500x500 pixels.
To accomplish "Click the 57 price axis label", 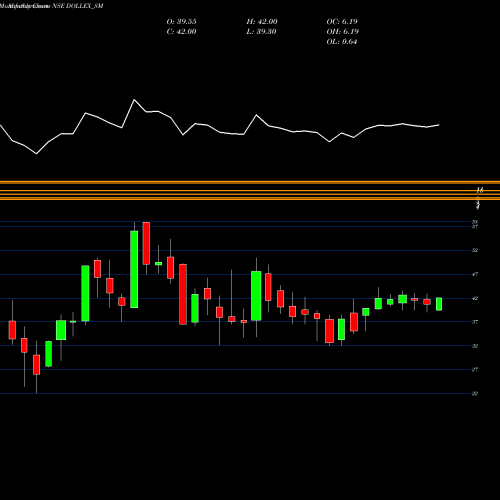I will pos(475,227).
